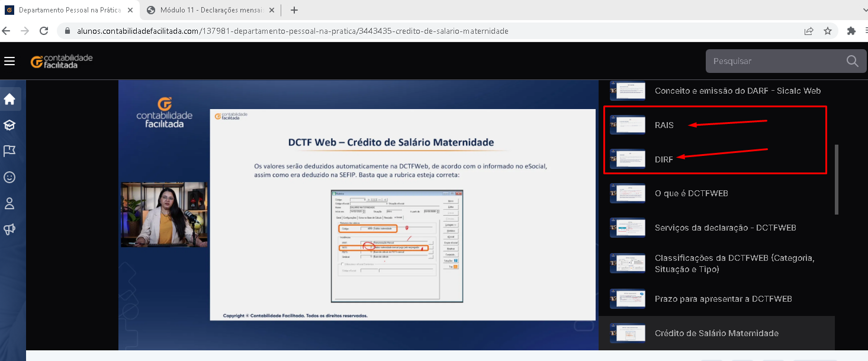Reload the current page

(x=44, y=31)
